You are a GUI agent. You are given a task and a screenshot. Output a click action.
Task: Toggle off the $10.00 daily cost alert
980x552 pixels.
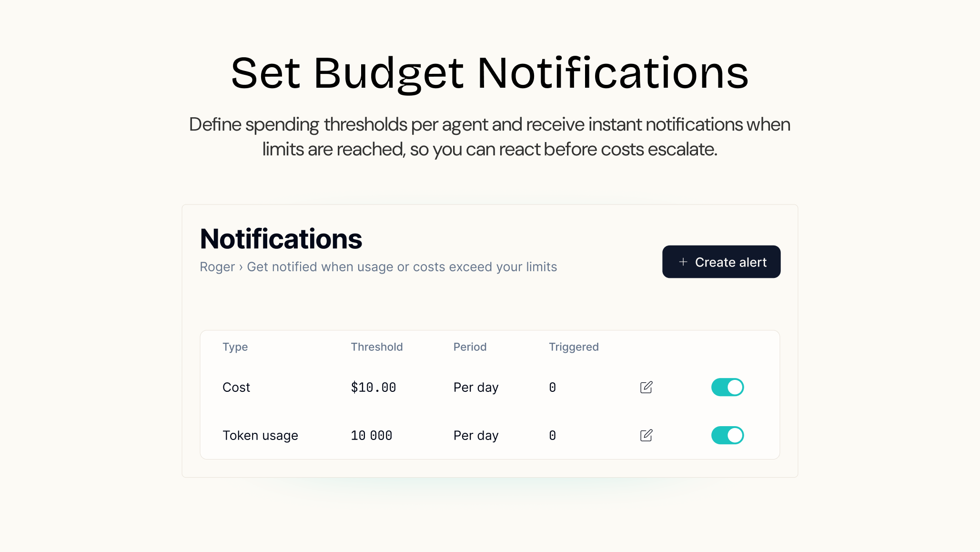pyautogui.click(x=727, y=387)
